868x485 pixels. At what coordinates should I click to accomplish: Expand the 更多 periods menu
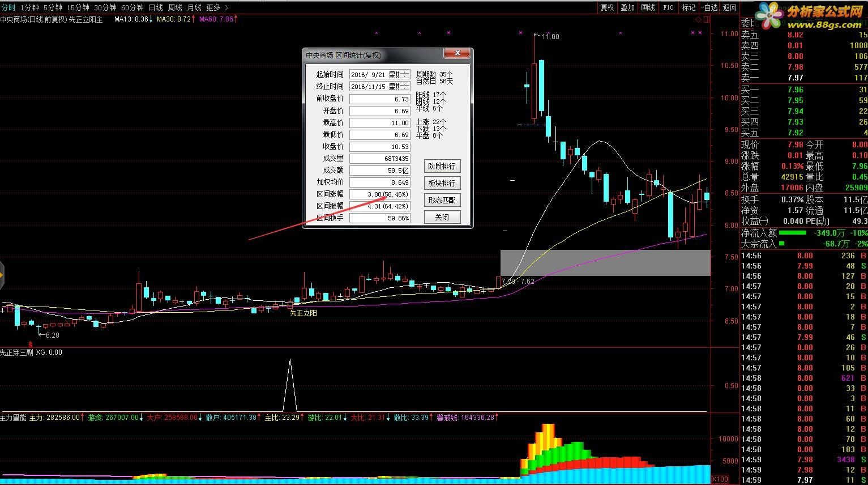tap(217, 7)
